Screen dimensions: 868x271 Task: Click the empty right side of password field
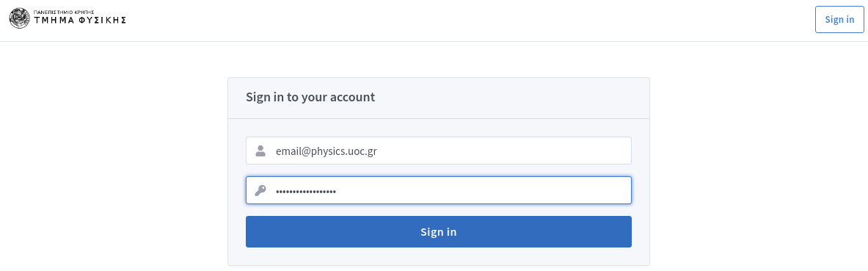(x=484, y=191)
